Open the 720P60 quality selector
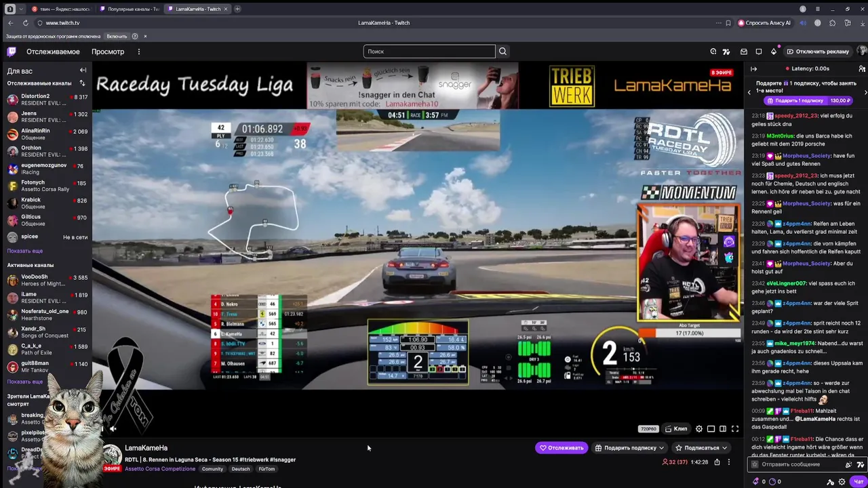The height and width of the screenshot is (488, 868). coord(648,429)
